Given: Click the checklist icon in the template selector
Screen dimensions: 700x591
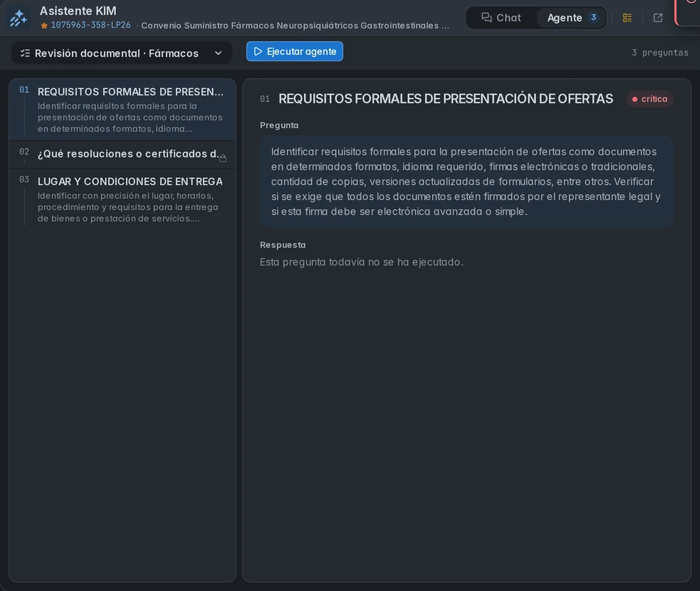Looking at the screenshot, I should click(x=25, y=53).
